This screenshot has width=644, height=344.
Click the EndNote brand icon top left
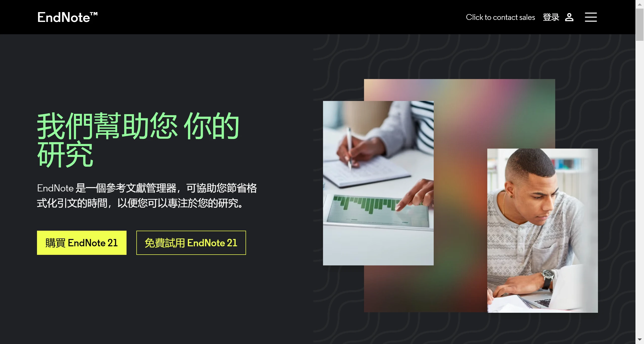click(x=67, y=17)
